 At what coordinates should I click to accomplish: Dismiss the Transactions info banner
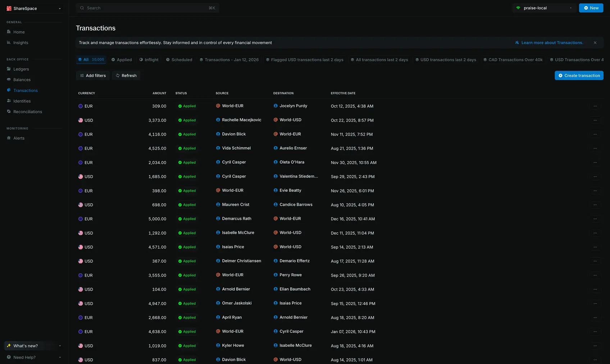point(595,42)
